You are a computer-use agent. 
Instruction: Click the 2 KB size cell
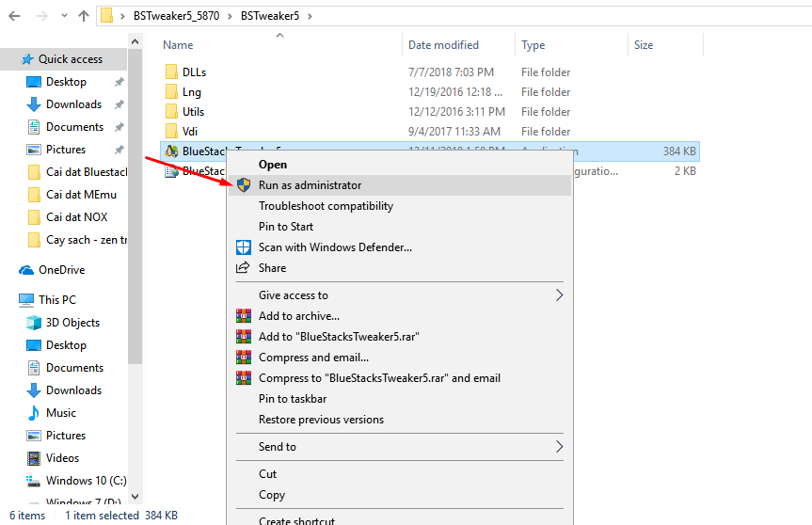pyautogui.click(x=685, y=171)
